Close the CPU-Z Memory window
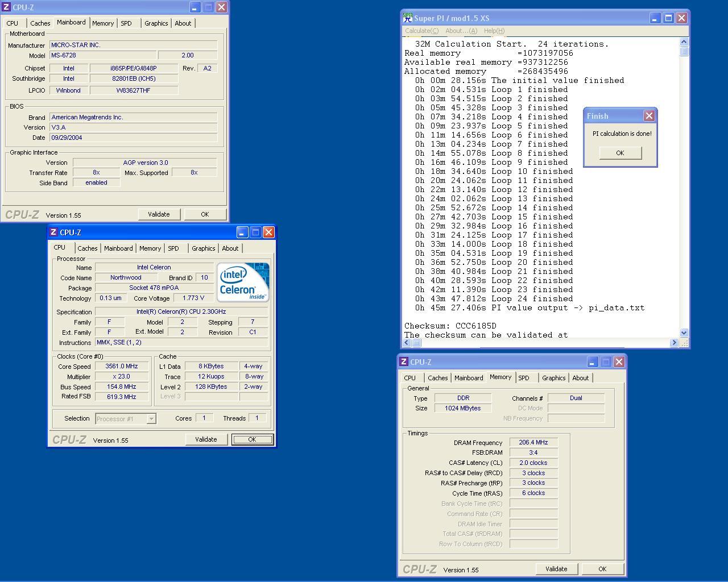 (x=619, y=362)
